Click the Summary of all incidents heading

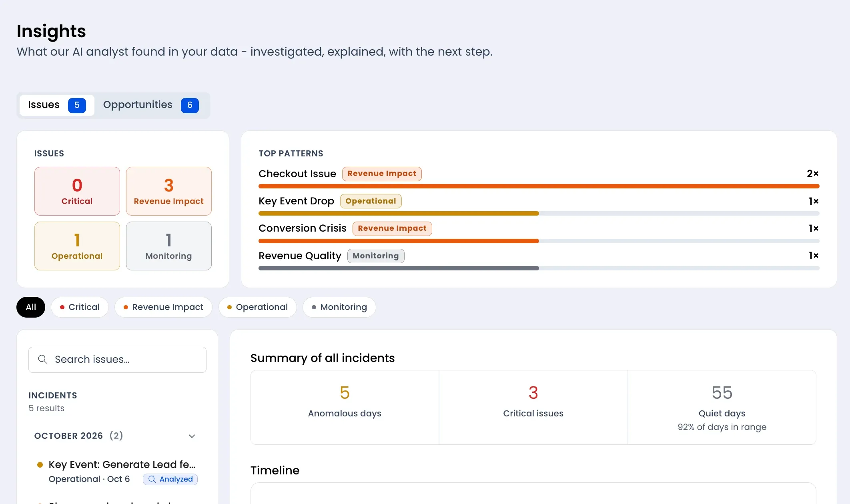point(323,358)
